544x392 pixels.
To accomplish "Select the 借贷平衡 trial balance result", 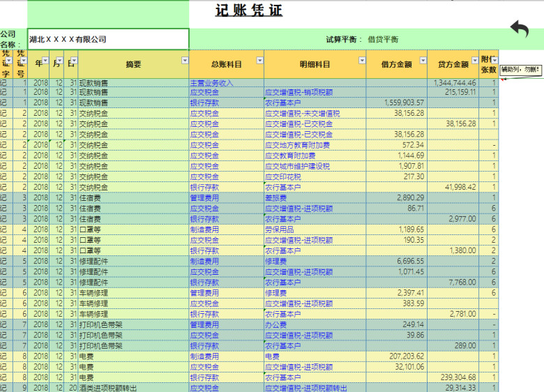I will click(x=383, y=39).
